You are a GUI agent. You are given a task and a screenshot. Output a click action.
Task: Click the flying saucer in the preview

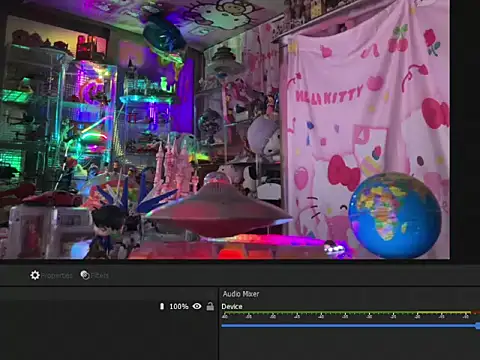tap(218, 209)
